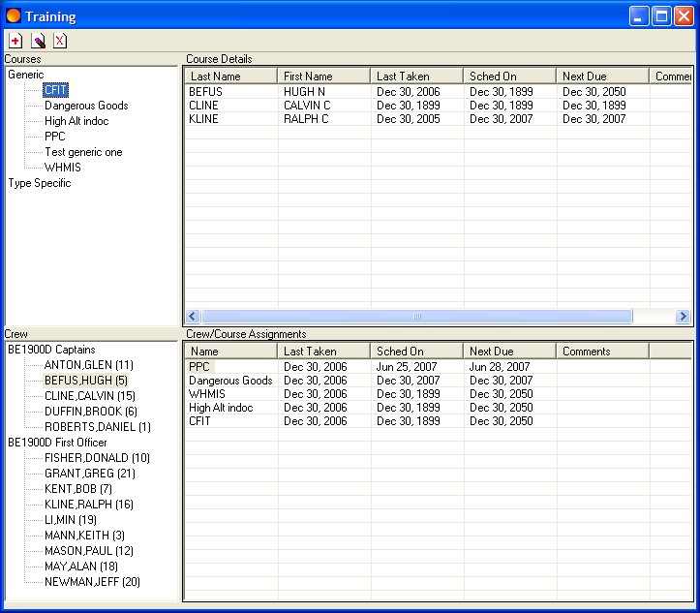Click the Course Details horizontal scrollbar thumb
Viewport: 700px width, 613px height.
(417, 317)
